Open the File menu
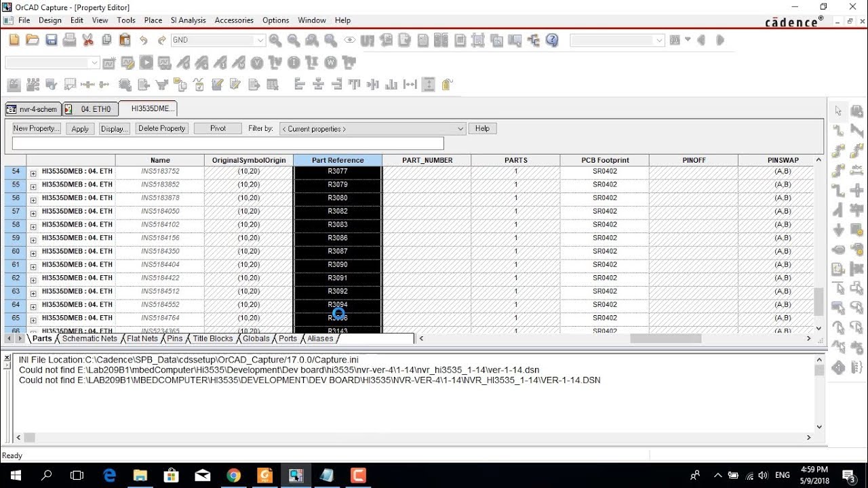868x488 pixels. pos(24,20)
